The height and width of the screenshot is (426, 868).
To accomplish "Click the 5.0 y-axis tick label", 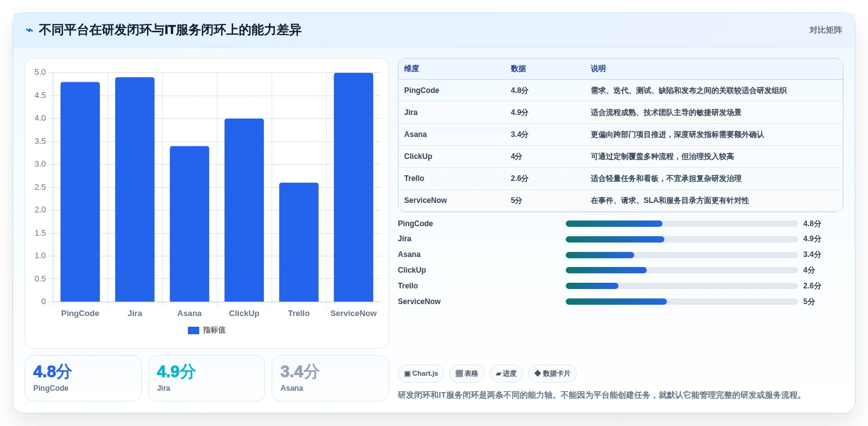I will (x=40, y=72).
